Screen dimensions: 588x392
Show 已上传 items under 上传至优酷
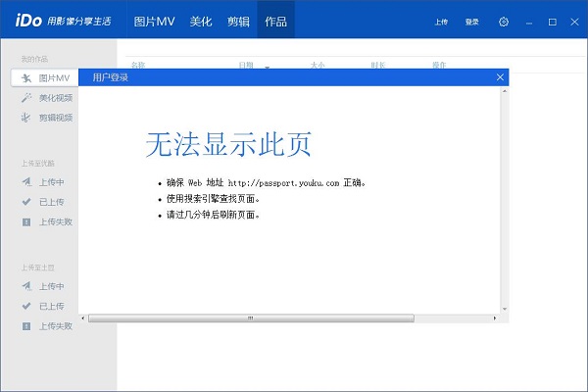click(x=52, y=201)
